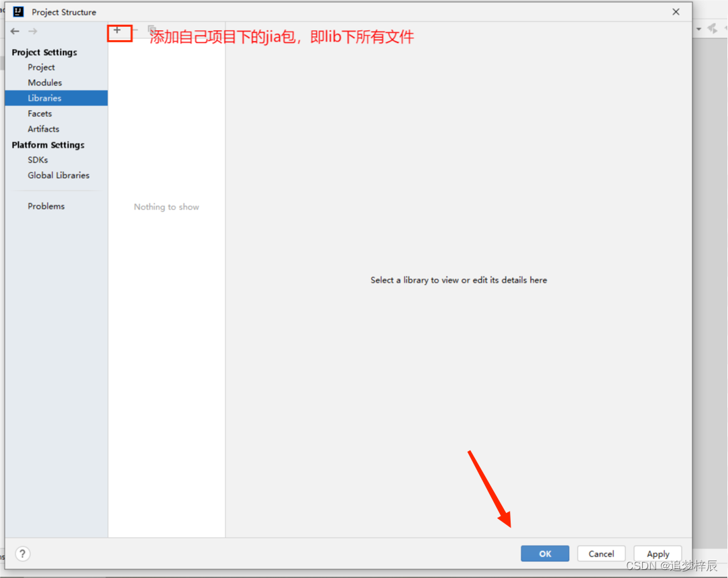Image resolution: width=728 pixels, height=578 pixels.
Task: Open the Facets settings page
Action: (x=40, y=113)
